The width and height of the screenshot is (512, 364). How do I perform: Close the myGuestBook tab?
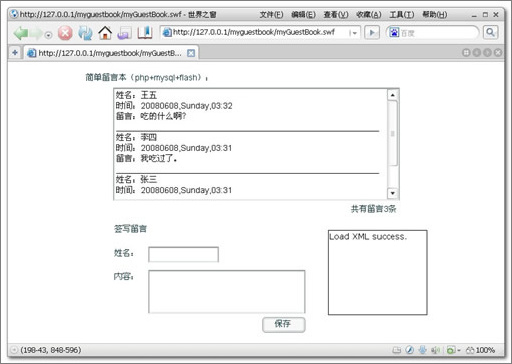click(191, 53)
